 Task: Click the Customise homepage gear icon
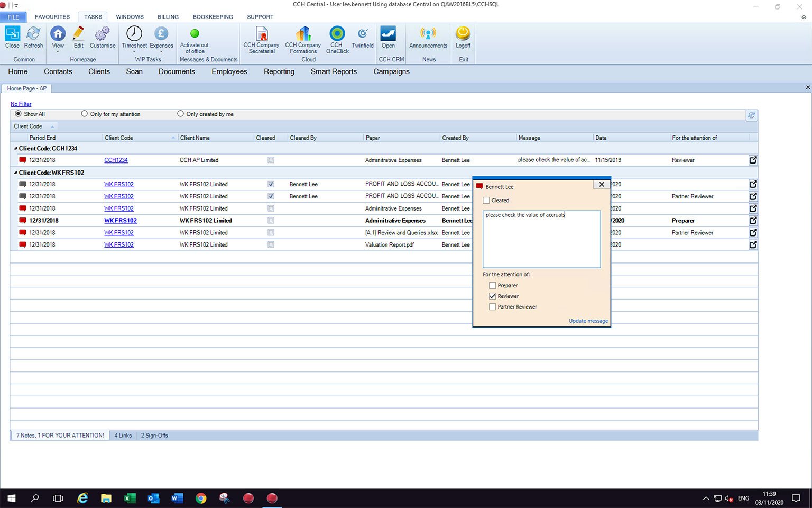[x=103, y=34]
